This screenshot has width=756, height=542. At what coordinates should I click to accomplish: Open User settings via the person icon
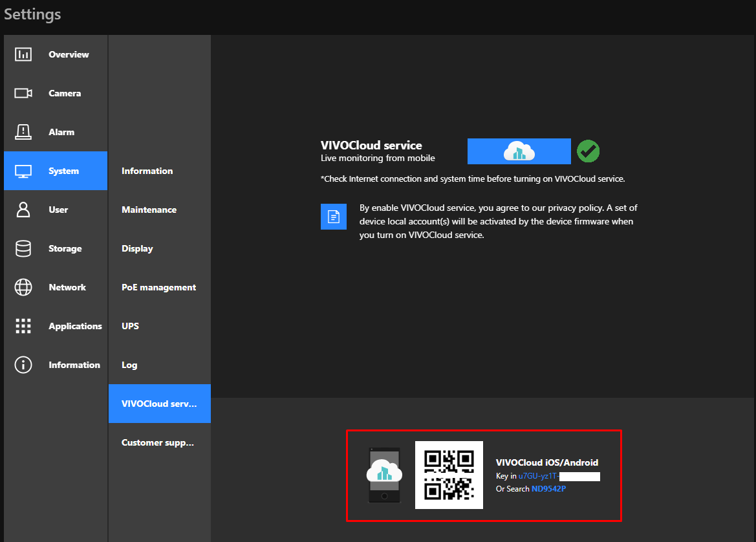click(x=23, y=210)
